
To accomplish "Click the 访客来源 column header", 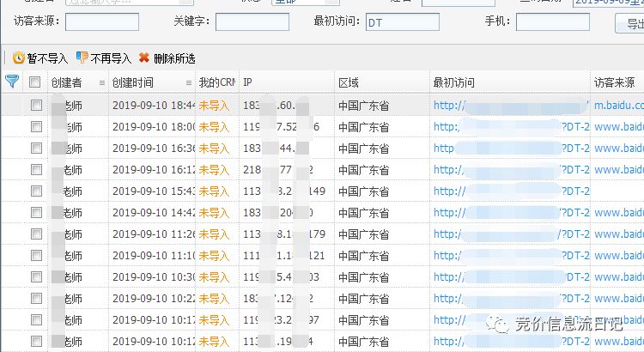I will click(614, 82).
